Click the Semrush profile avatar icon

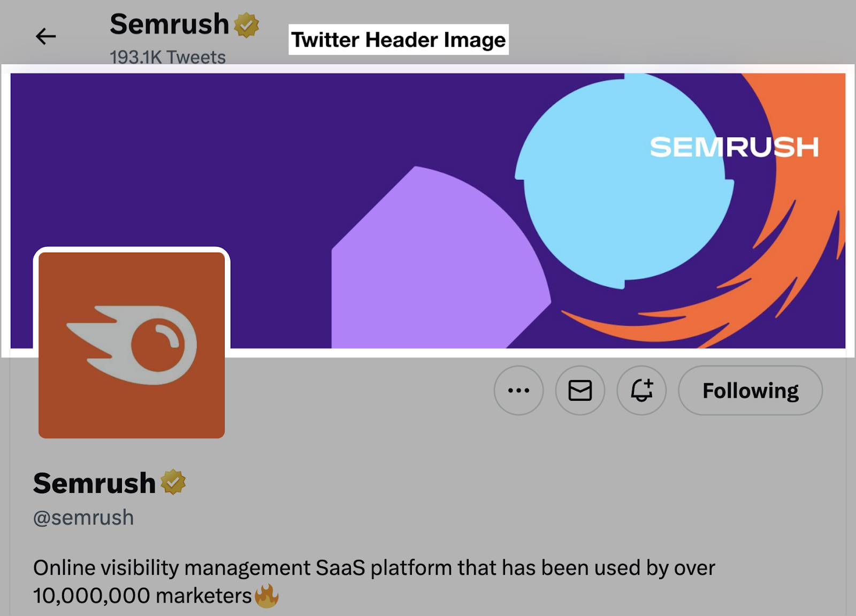131,344
